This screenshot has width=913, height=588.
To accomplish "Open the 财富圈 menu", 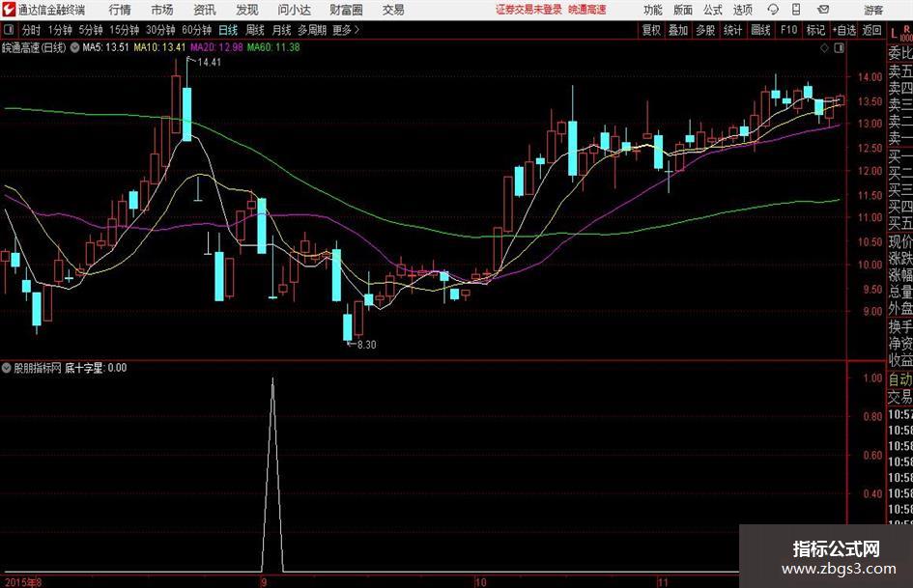I will click(x=346, y=10).
